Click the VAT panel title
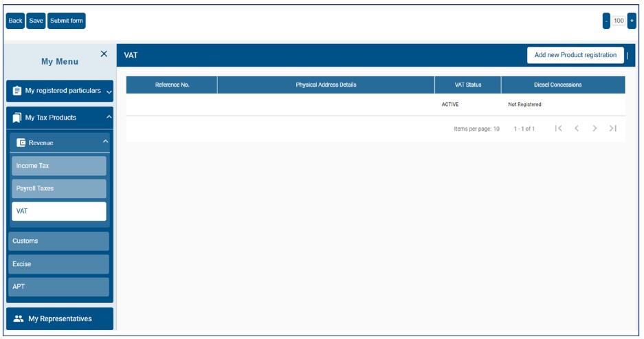 (x=131, y=55)
